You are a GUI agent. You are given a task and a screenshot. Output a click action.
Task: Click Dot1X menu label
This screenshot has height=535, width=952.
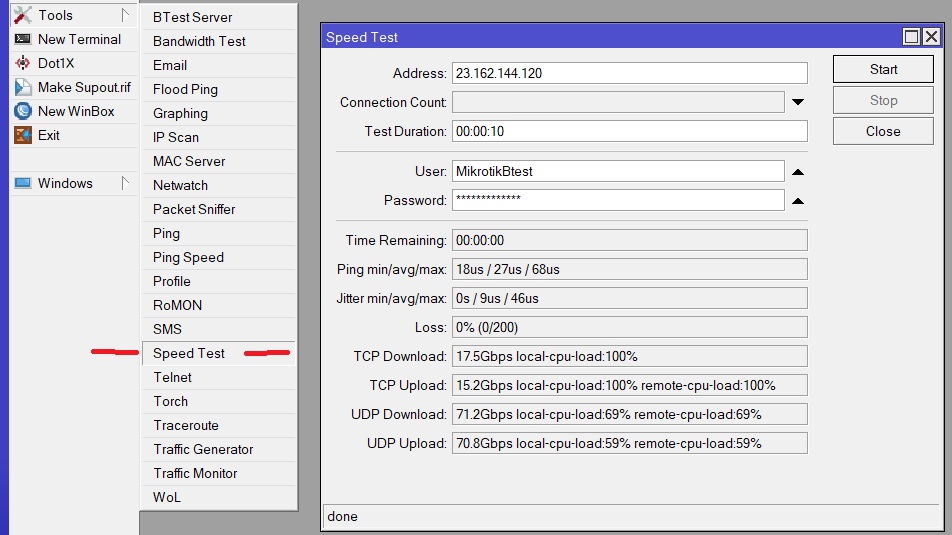click(56, 63)
